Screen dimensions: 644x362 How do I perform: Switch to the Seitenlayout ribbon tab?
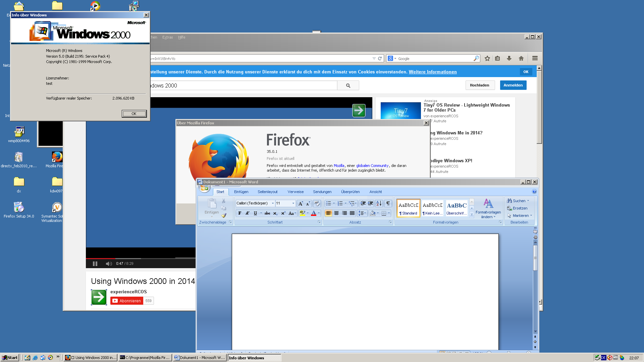click(x=267, y=192)
